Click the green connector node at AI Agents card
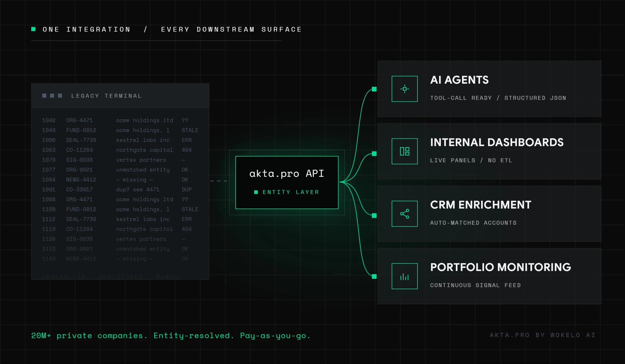The width and height of the screenshot is (625, 364). (x=374, y=89)
